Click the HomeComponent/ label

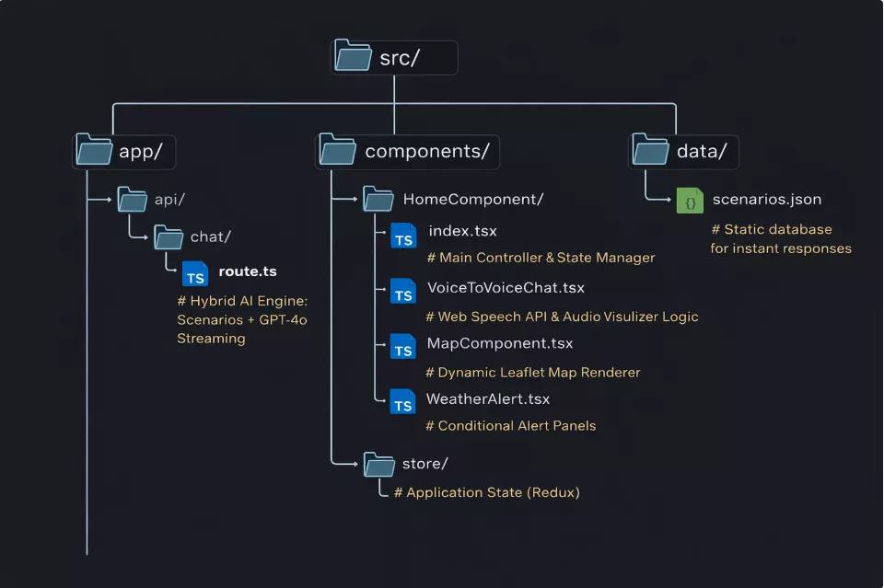[x=473, y=199]
